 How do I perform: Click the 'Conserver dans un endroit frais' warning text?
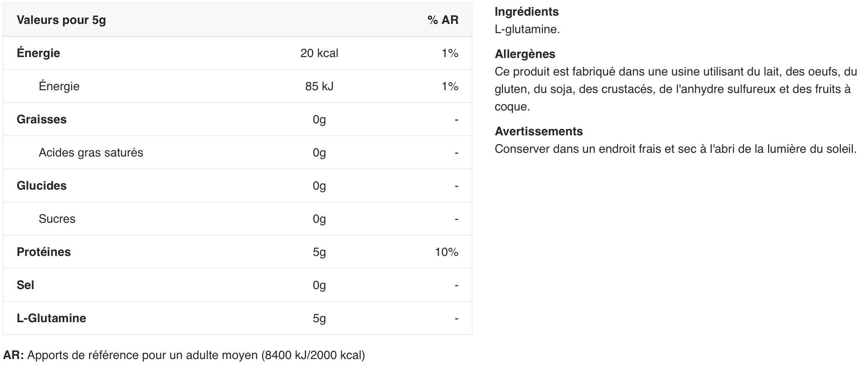click(675, 149)
